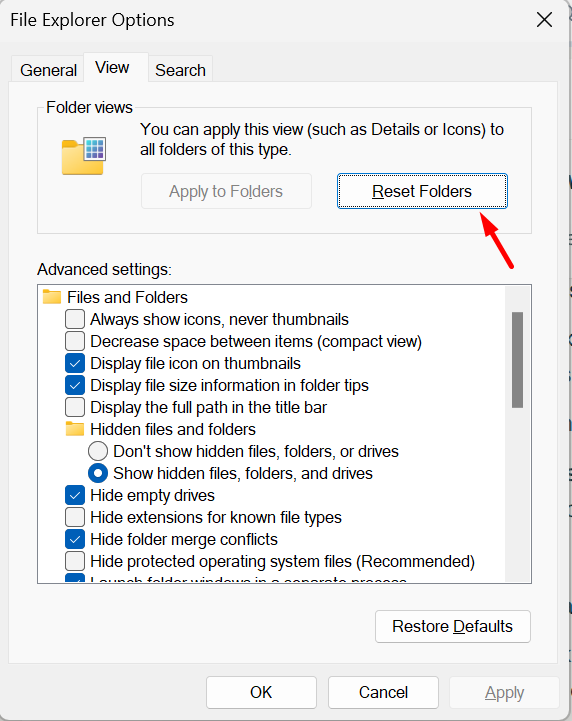Screen dimensions: 572x721
Task: Click the Hidden files and folders icon
Action: (x=74, y=429)
